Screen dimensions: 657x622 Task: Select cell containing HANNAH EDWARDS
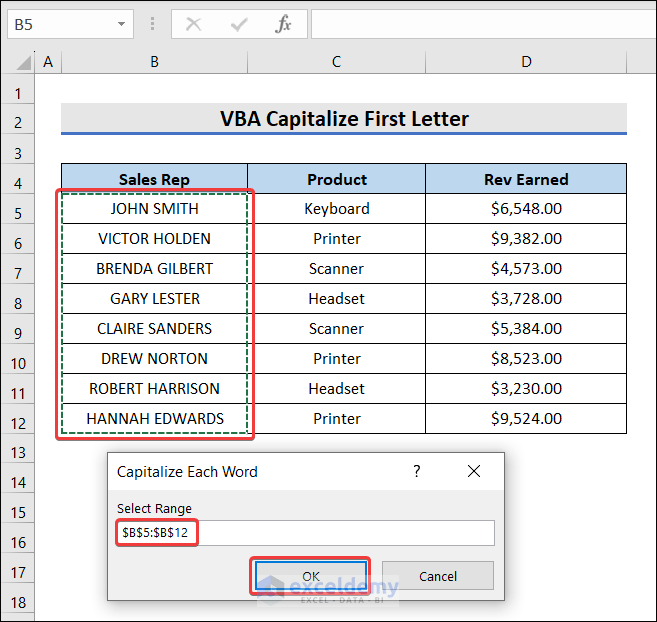tap(155, 419)
